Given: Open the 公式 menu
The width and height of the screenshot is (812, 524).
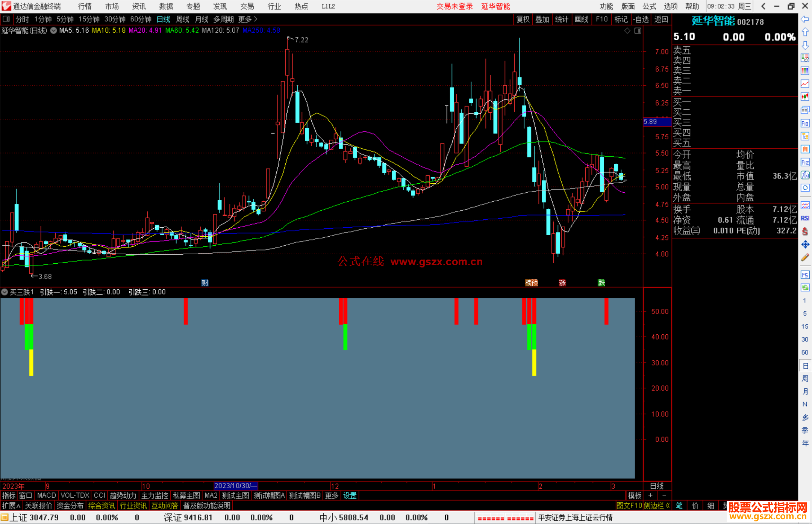Looking at the screenshot, I should 649,6.
